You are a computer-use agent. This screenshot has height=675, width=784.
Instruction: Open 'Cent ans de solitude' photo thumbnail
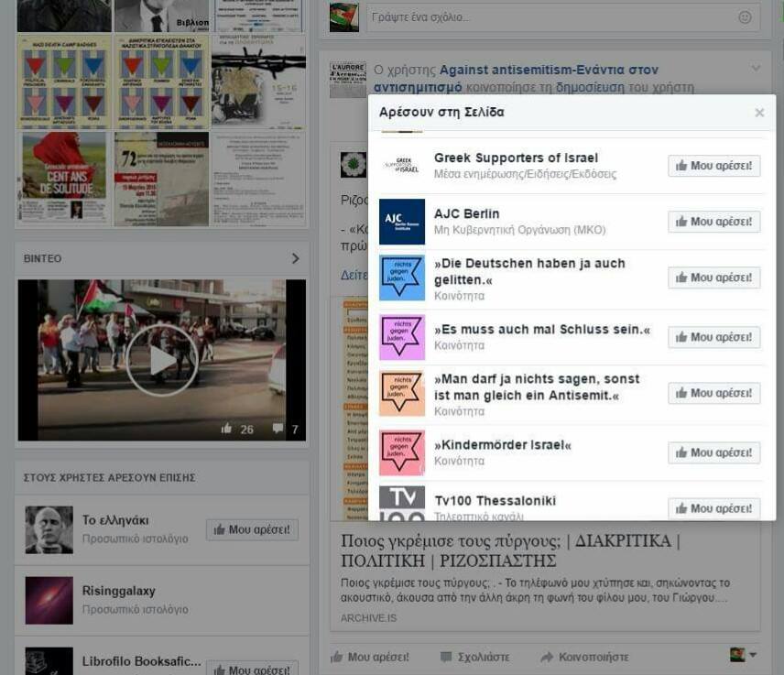[64, 179]
